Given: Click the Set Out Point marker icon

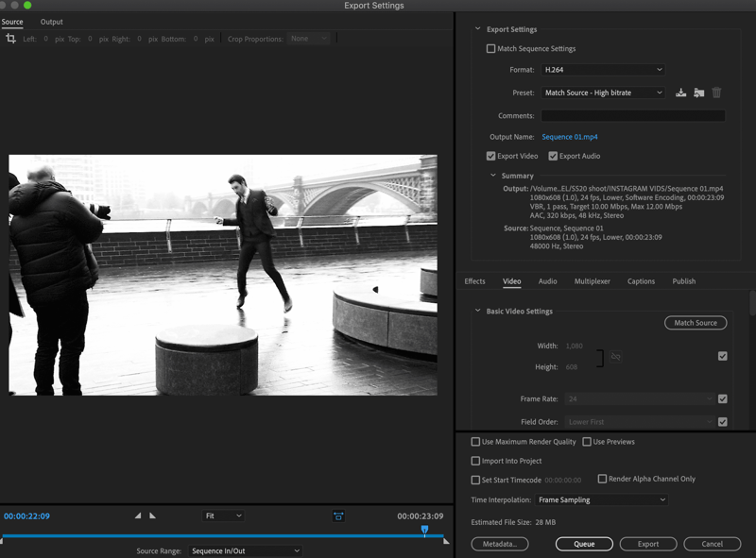Looking at the screenshot, I should point(151,516).
